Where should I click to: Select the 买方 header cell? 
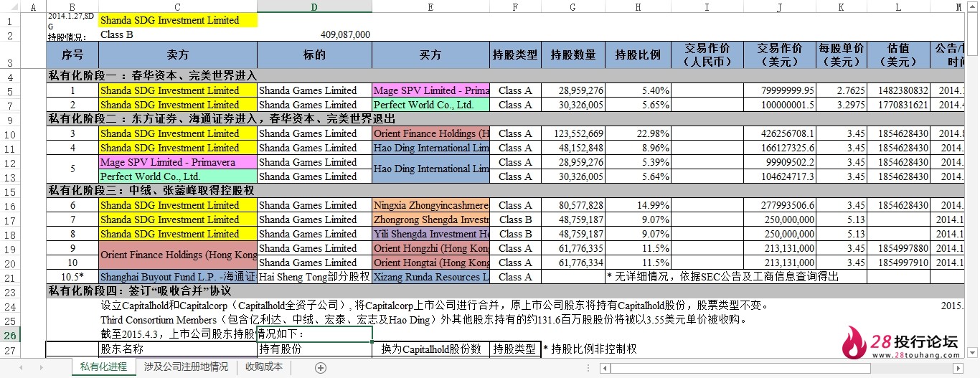click(x=430, y=55)
